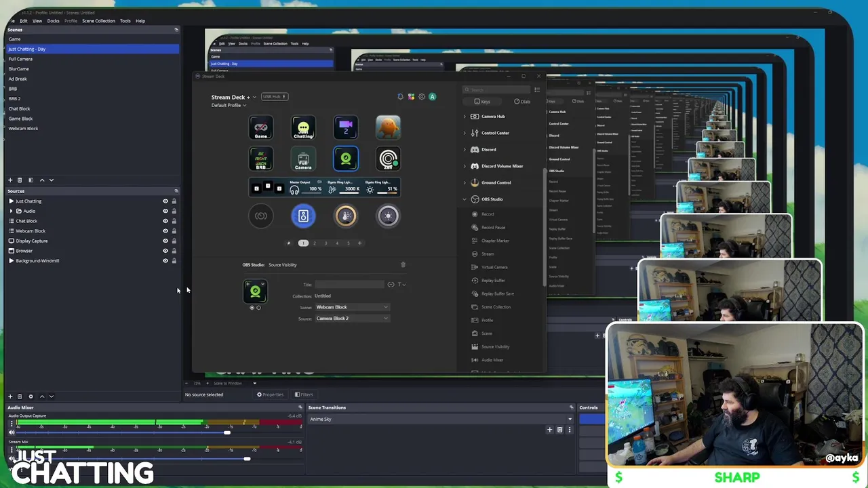This screenshot has height=488, width=868.
Task: Hide the Chat Block source
Action: tap(165, 221)
